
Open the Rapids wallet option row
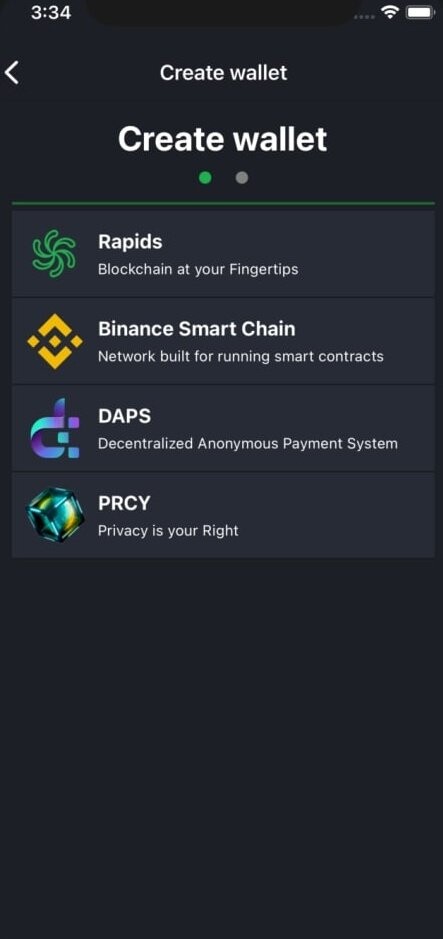pyautogui.click(x=223, y=253)
